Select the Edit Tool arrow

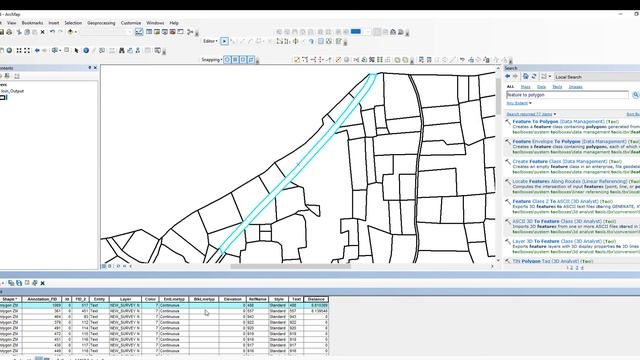pyautogui.click(x=224, y=41)
